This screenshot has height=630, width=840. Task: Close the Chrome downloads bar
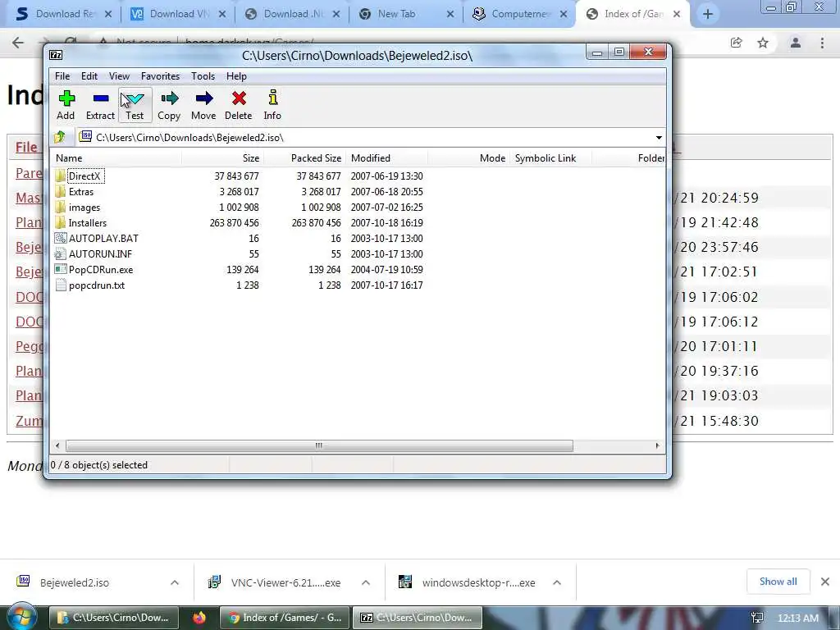click(x=825, y=582)
